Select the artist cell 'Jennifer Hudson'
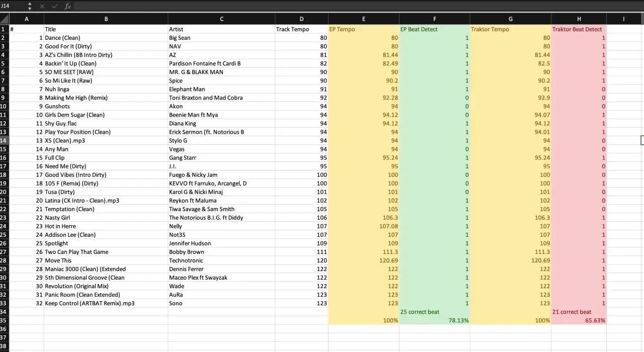 tap(221, 243)
